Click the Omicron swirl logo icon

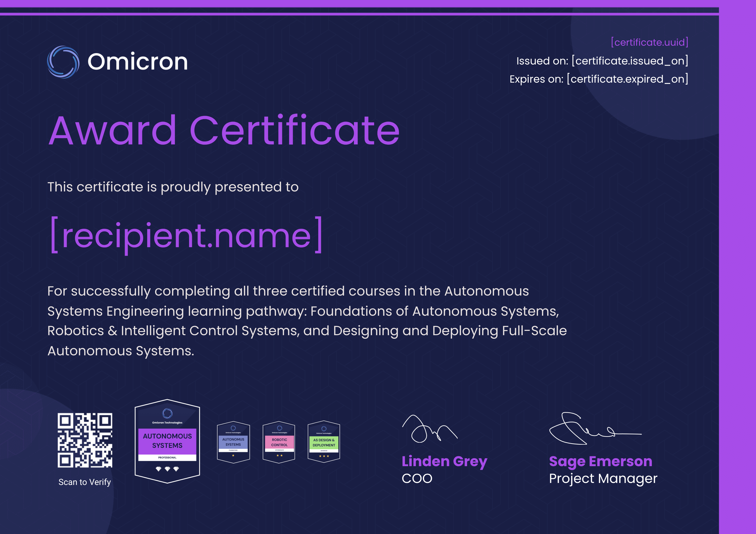click(x=63, y=62)
